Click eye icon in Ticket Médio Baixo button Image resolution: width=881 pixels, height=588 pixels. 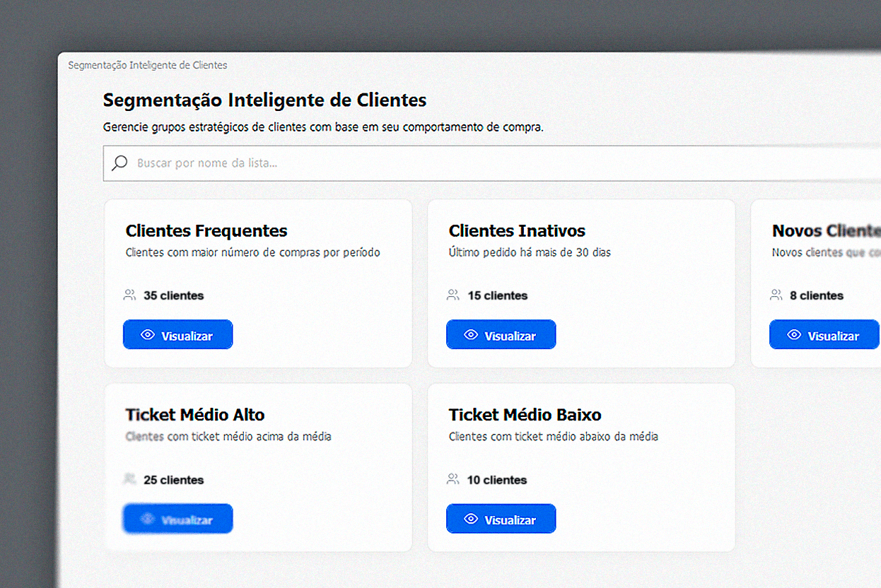471,519
